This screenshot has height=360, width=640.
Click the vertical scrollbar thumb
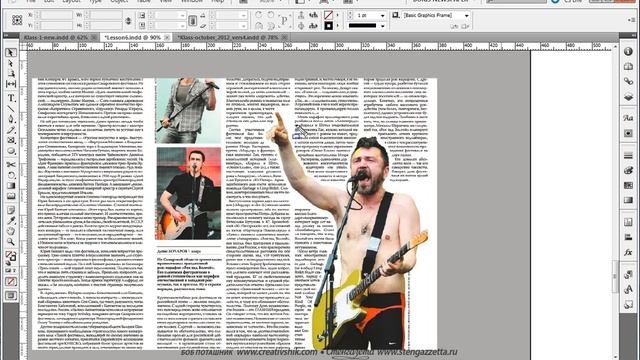tap(615, 276)
